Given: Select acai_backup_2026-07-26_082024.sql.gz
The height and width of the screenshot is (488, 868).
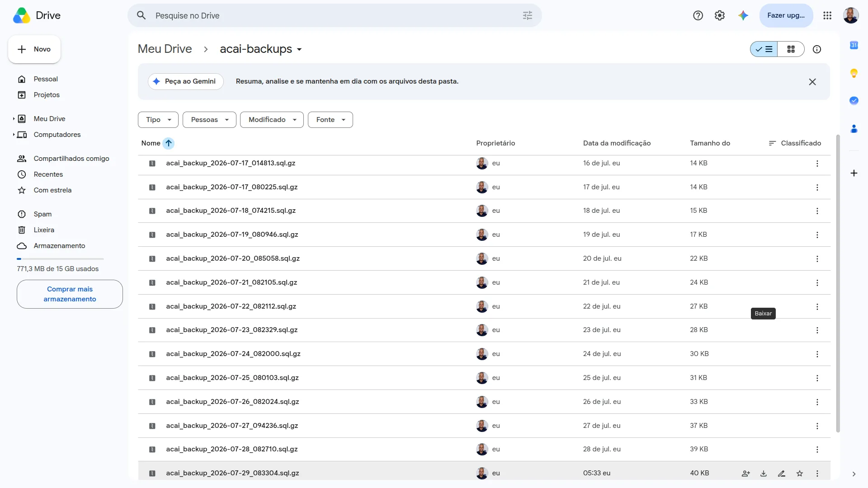Looking at the screenshot, I should tap(484, 402).
